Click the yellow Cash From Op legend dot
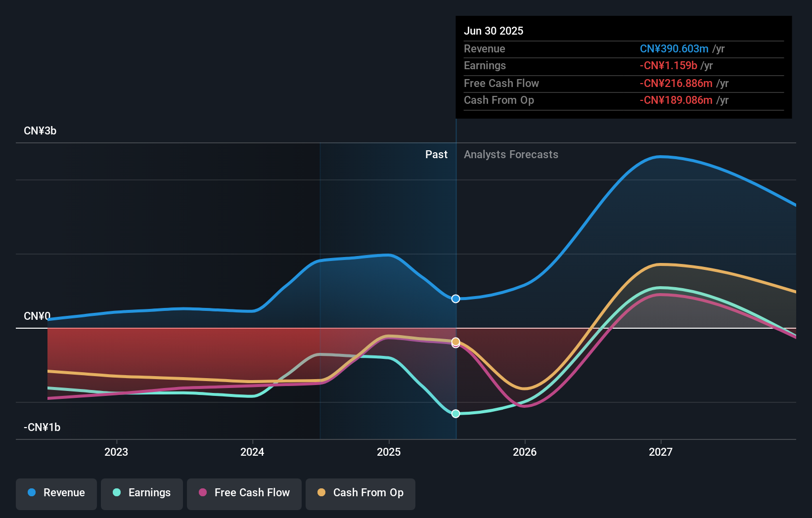Image resolution: width=812 pixels, height=518 pixels. point(321,493)
